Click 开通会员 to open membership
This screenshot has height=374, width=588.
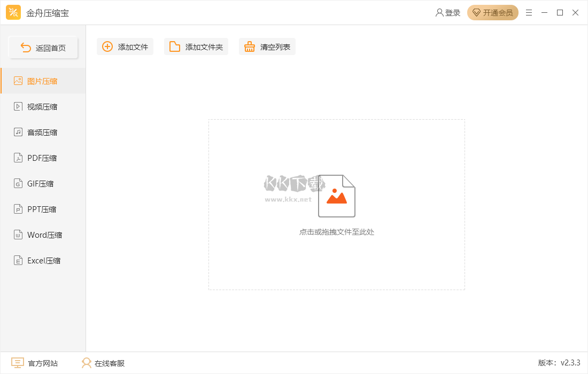pos(492,12)
